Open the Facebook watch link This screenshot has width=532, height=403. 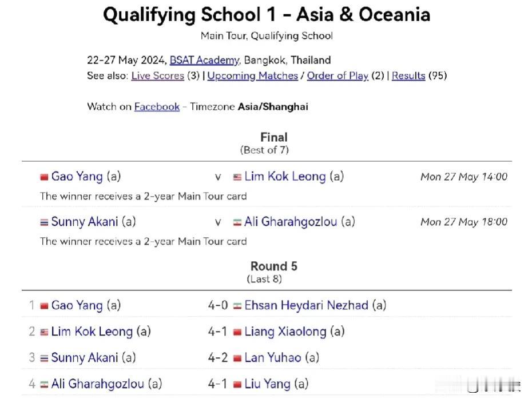coord(157,107)
